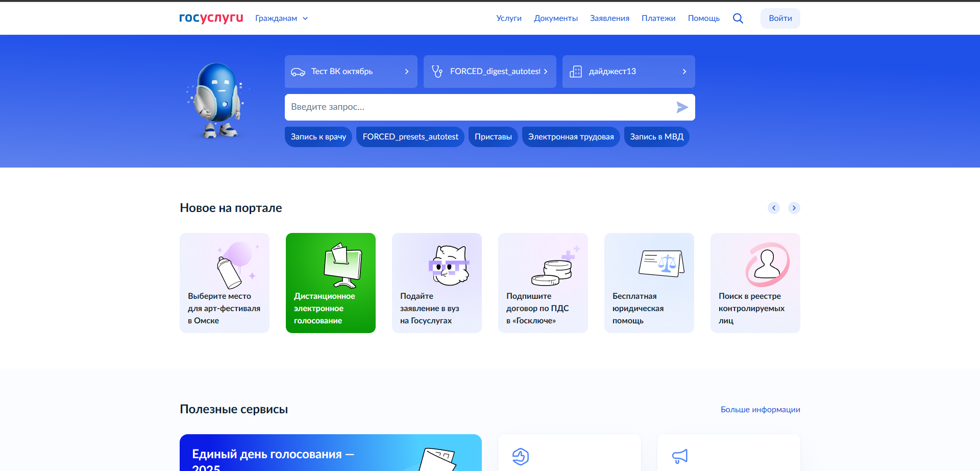Open дайджест13 chevron arrow

pos(684,72)
